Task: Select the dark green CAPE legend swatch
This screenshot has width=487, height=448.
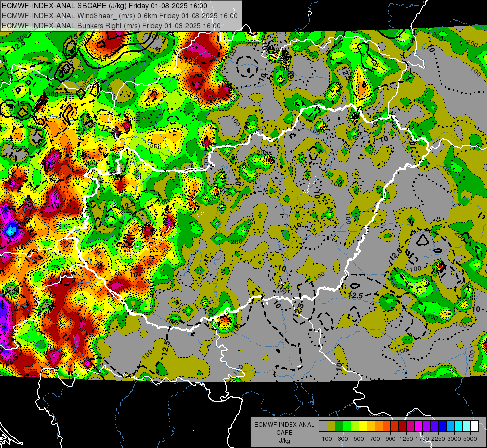Action: coord(339,426)
